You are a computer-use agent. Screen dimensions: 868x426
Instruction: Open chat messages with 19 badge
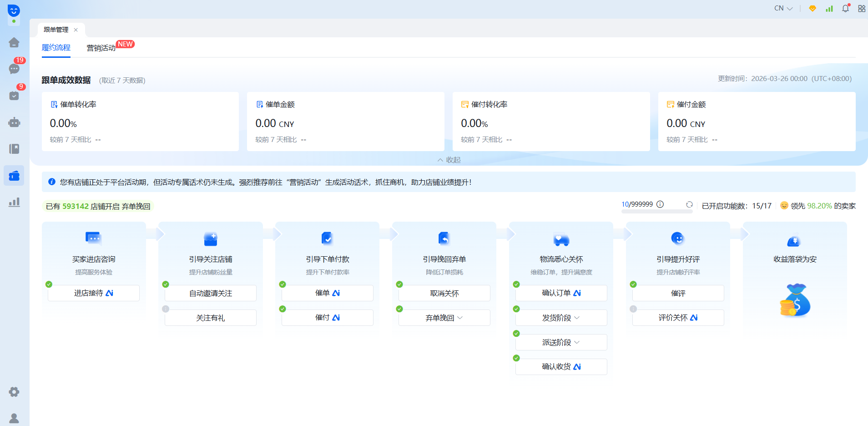14,69
